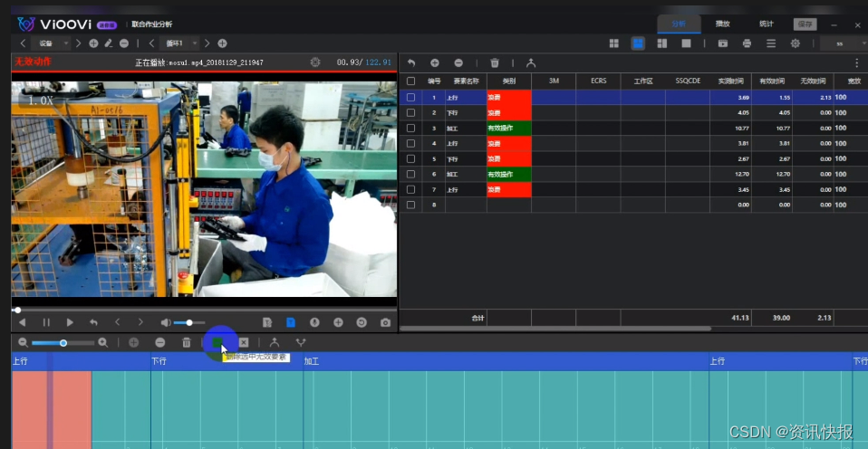This screenshot has width=868, height=449.
Task: Check the checkbox for row 7
Action: click(410, 190)
